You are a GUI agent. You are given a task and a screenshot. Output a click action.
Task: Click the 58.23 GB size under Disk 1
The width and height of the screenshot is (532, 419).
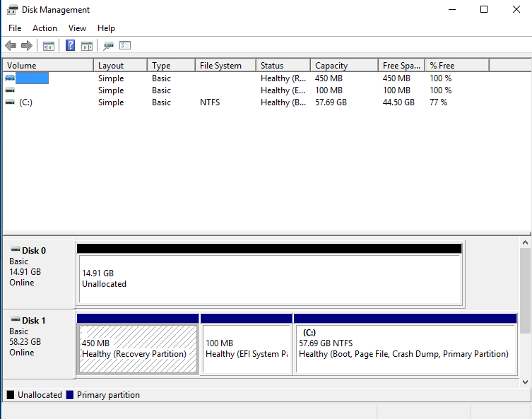[x=25, y=342]
